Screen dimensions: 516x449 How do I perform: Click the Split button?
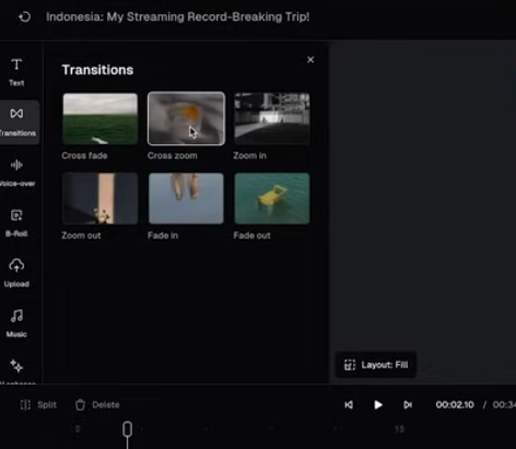pyautogui.click(x=38, y=405)
